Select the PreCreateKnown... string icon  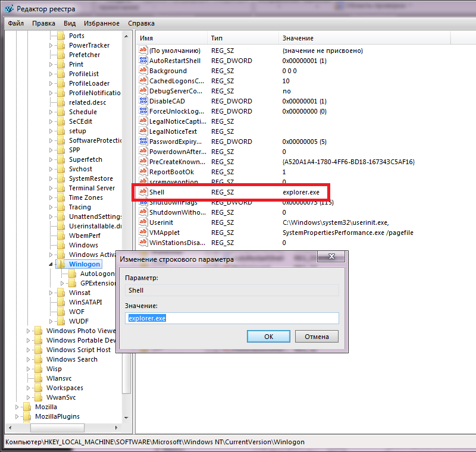pyautogui.click(x=143, y=161)
